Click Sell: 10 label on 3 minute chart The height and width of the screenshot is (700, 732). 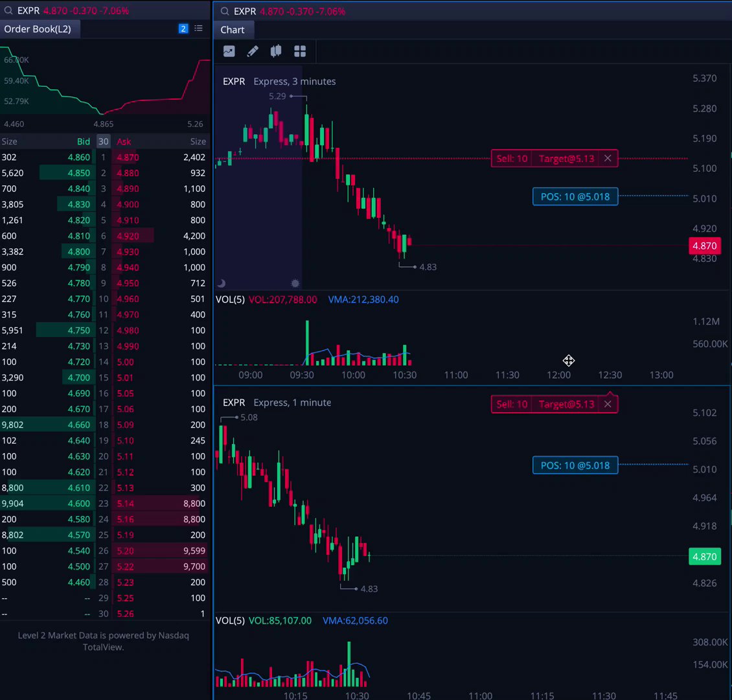[x=512, y=158]
